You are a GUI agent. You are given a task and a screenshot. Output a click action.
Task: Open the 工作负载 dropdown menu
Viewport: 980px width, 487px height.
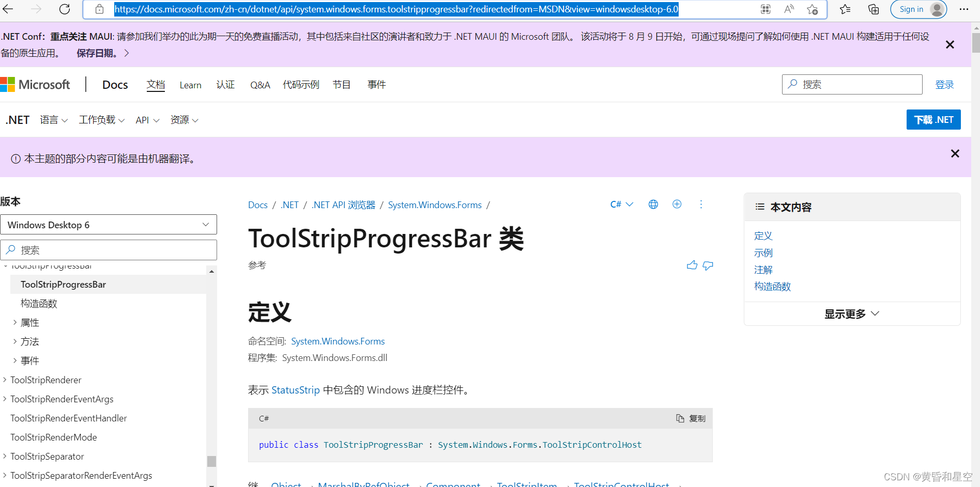coord(101,120)
